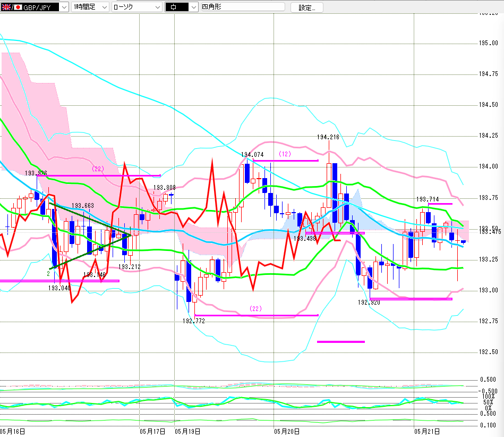Viewport: 504px width, 437px height.
Task: Click the 193.040 low price label
Action: point(59,288)
